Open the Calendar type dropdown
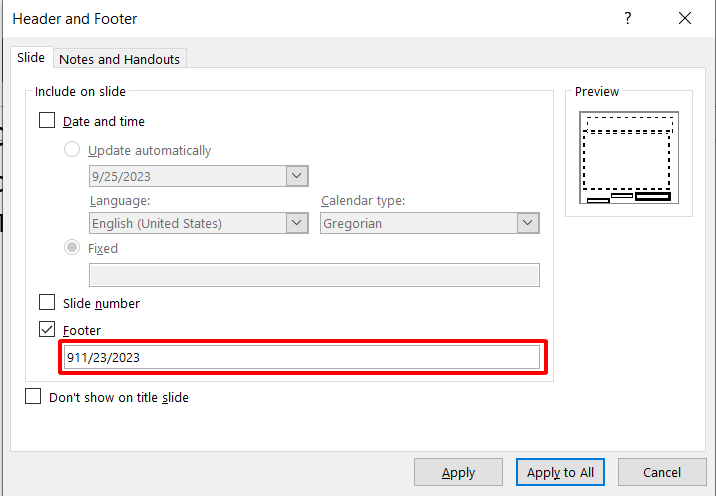 pyautogui.click(x=529, y=224)
